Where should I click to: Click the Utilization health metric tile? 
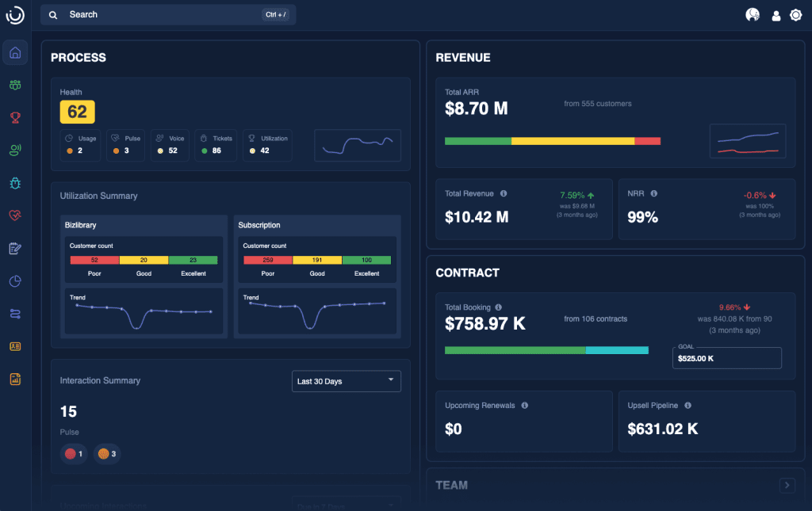pos(267,145)
